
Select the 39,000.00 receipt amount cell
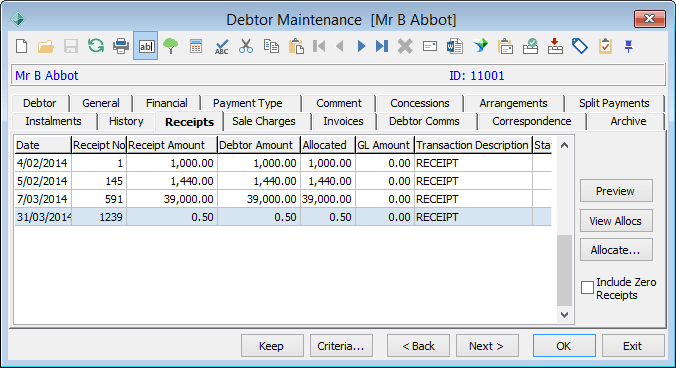coord(172,199)
